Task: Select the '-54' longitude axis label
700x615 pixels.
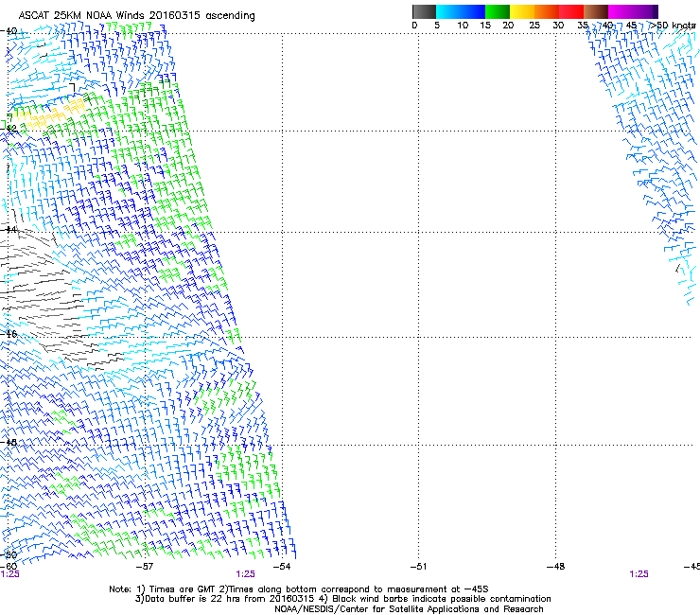Action: 282,567
